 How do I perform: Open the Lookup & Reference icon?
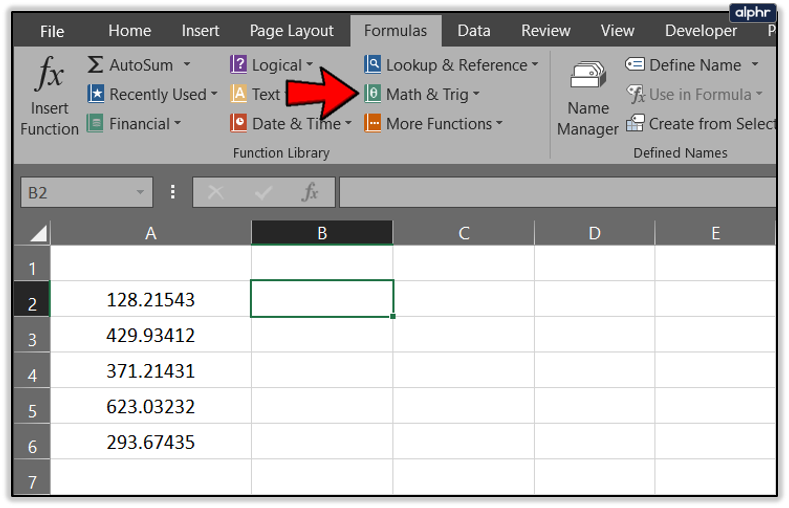coord(372,65)
